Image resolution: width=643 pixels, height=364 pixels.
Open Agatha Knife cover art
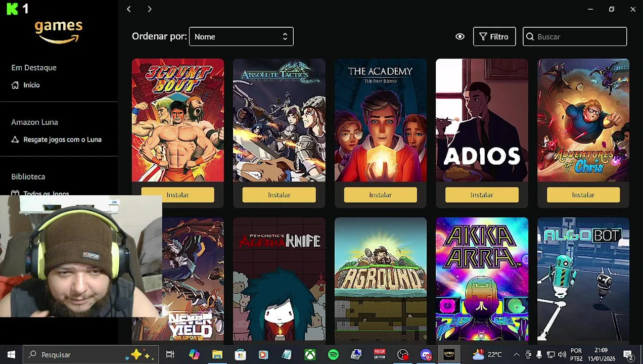click(x=279, y=279)
